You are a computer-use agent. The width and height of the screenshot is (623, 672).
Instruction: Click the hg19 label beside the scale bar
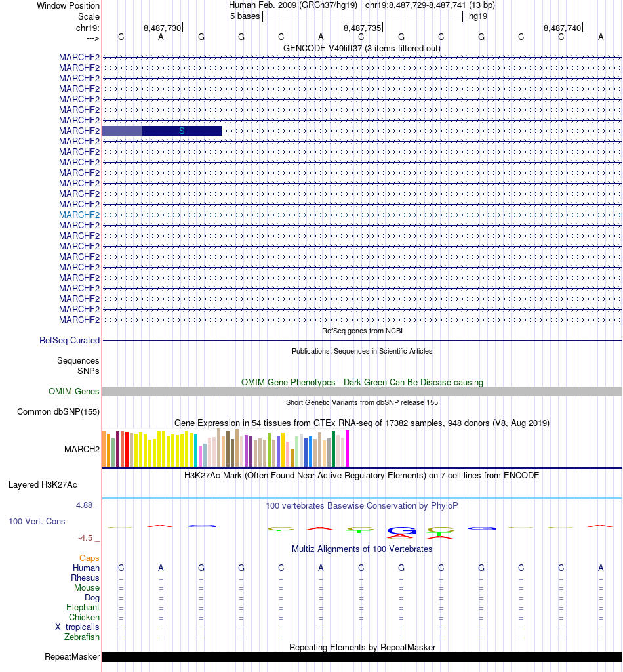(x=478, y=16)
